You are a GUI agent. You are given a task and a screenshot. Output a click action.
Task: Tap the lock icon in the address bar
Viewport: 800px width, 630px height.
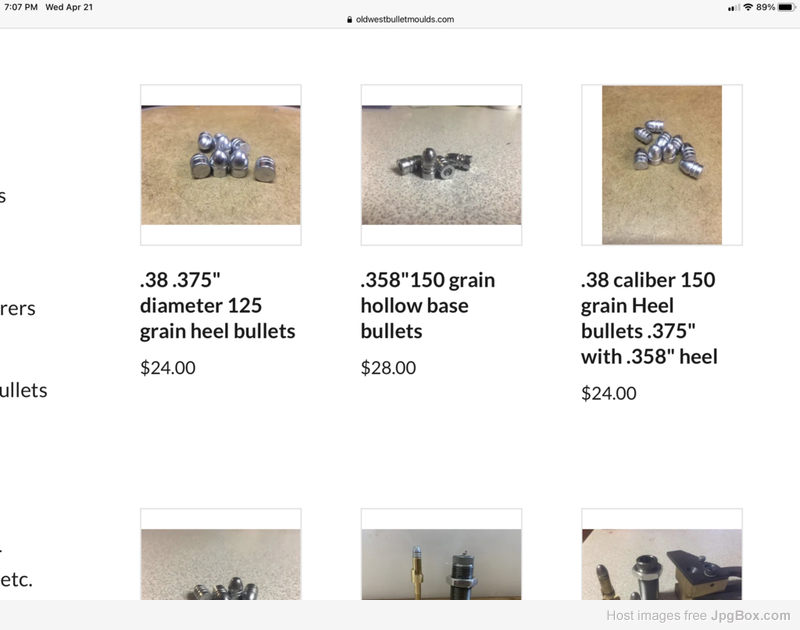point(349,19)
